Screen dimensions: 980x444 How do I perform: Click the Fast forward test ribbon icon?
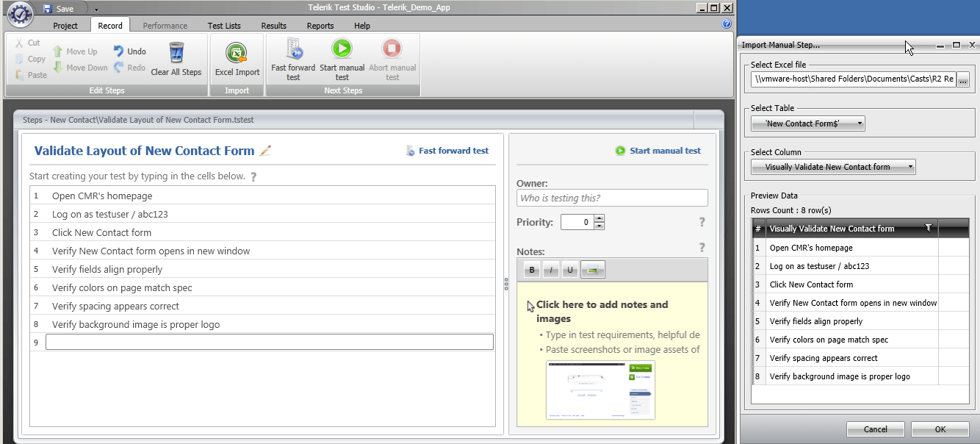(294, 49)
